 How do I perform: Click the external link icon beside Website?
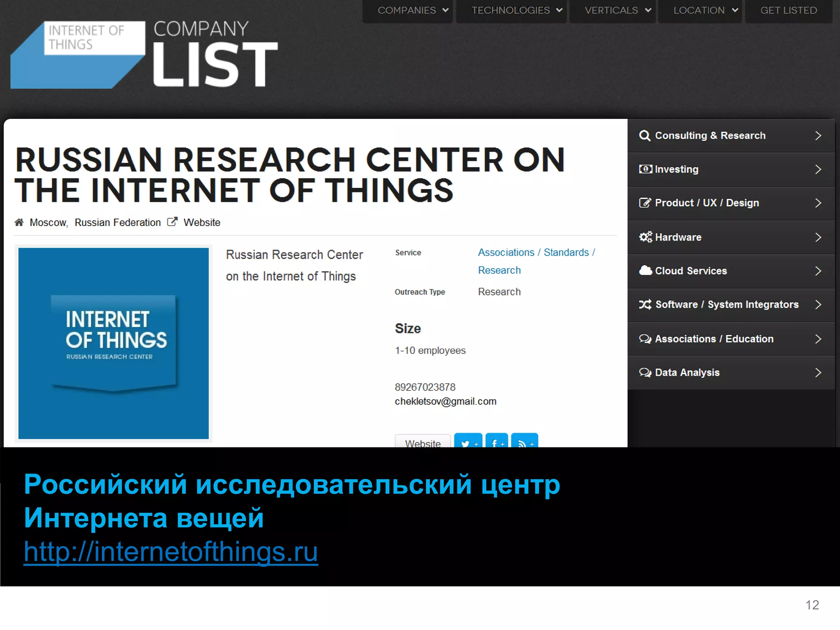pyautogui.click(x=172, y=222)
